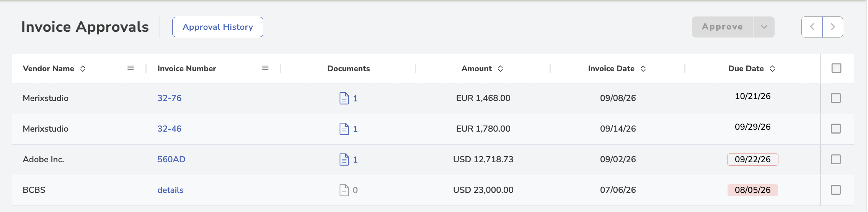
Task: Open the Approval History page
Action: point(217,27)
